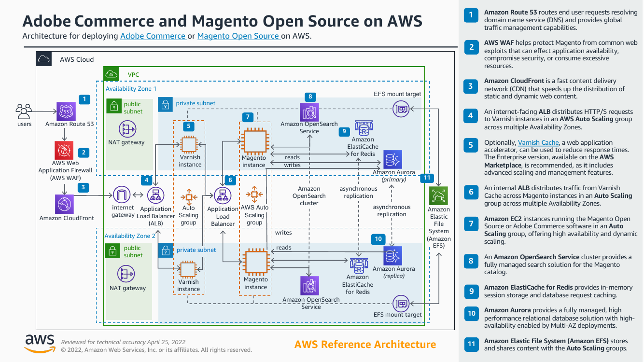Open the Varnish Cache link

coord(538,143)
